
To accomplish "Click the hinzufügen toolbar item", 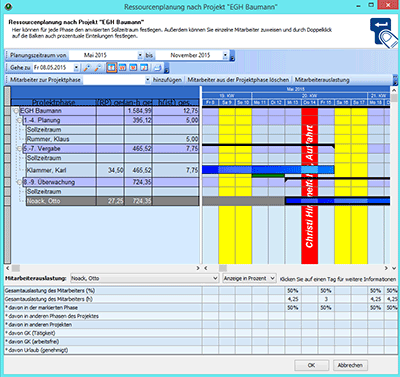I will point(167,80).
